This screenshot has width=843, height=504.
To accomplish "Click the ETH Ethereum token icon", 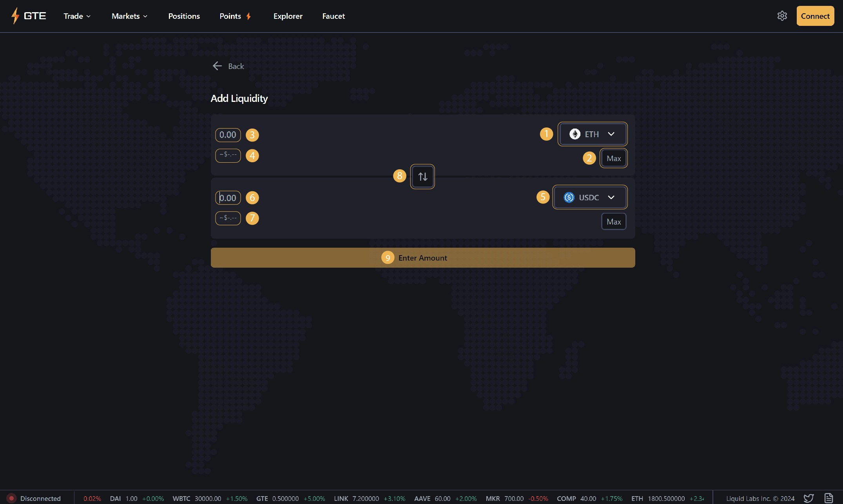I will tap(575, 134).
